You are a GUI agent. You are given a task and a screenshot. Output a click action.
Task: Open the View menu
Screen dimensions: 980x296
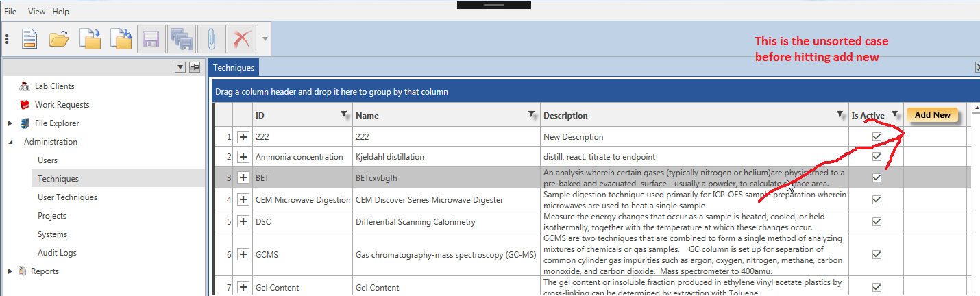coord(37,12)
